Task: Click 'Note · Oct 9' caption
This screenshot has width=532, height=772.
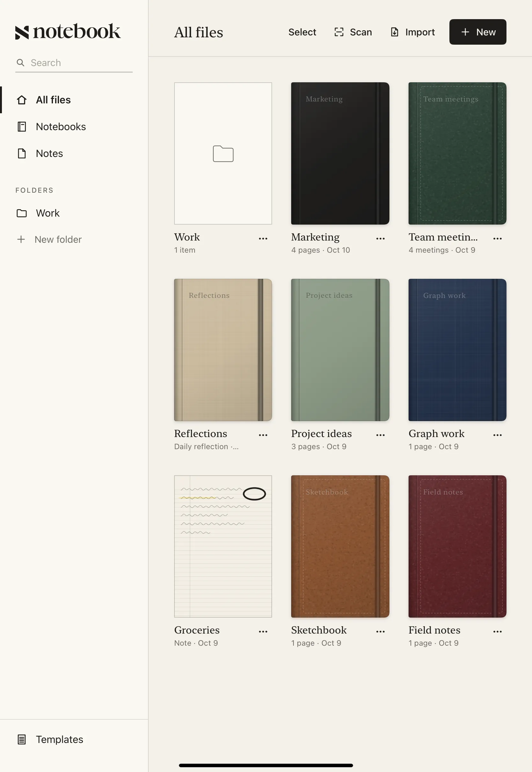Action: tap(196, 643)
